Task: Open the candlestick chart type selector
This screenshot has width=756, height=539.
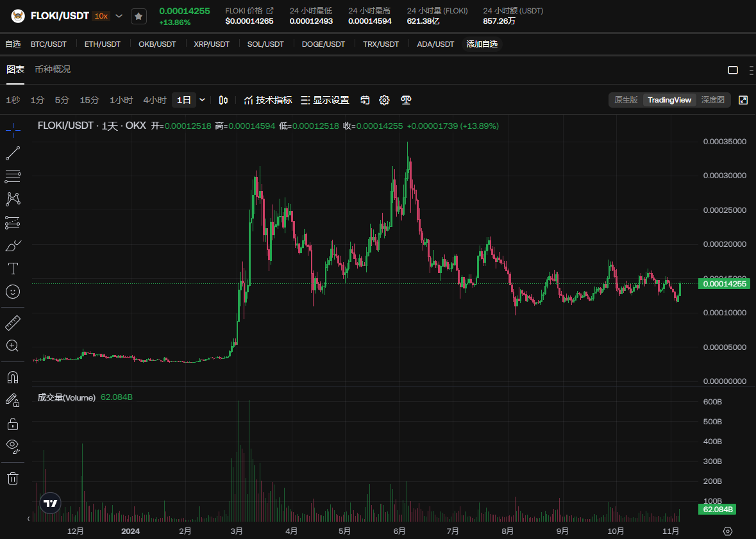Action: click(223, 100)
